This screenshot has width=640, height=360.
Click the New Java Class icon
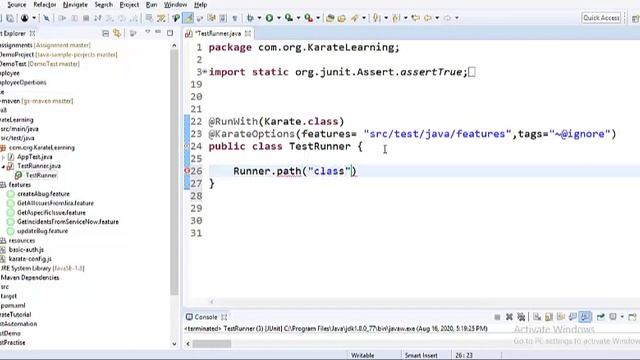click(x=342, y=18)
